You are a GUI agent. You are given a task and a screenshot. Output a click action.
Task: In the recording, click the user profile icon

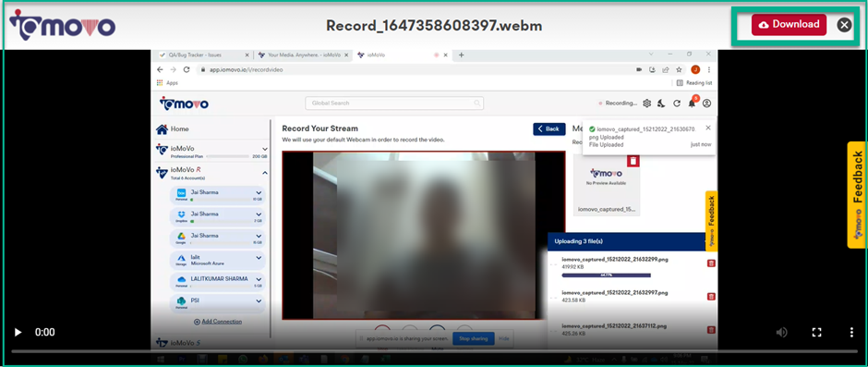point(707,104)
